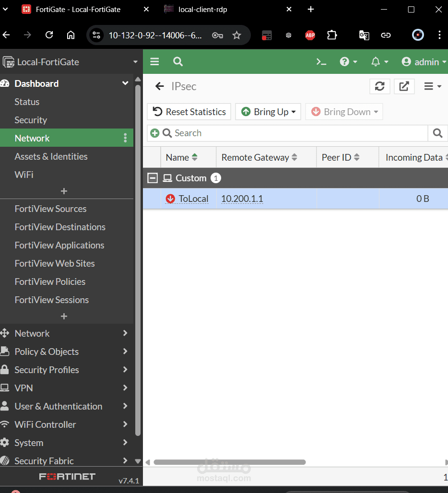Click the Incoming Data column header
Screen dimensions: 448x493
coord(414,157)
